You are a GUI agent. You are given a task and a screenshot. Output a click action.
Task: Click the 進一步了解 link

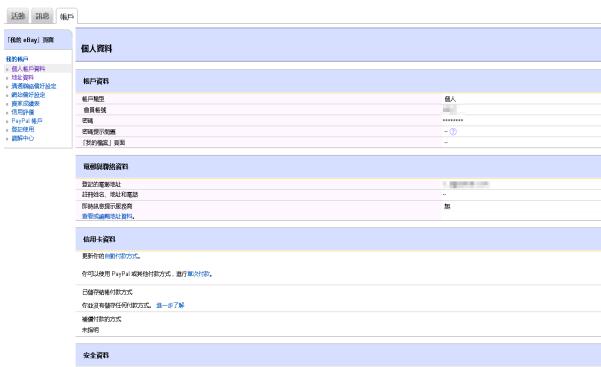click(170, 305)
